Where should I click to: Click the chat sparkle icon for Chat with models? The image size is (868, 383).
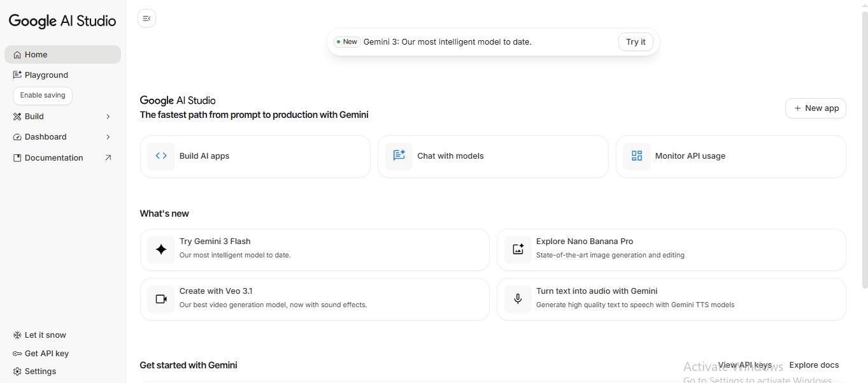click(x=399, y=156)
